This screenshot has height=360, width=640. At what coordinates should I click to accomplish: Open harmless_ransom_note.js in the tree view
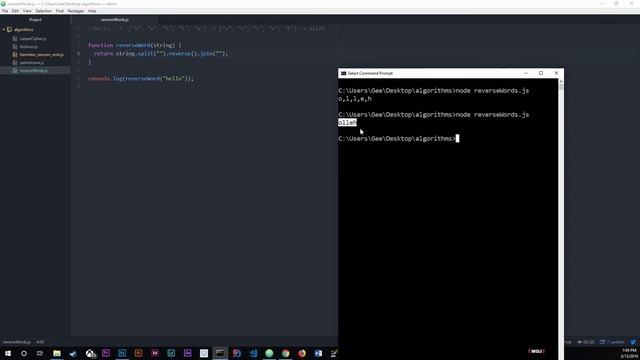[x=42, y=55]
